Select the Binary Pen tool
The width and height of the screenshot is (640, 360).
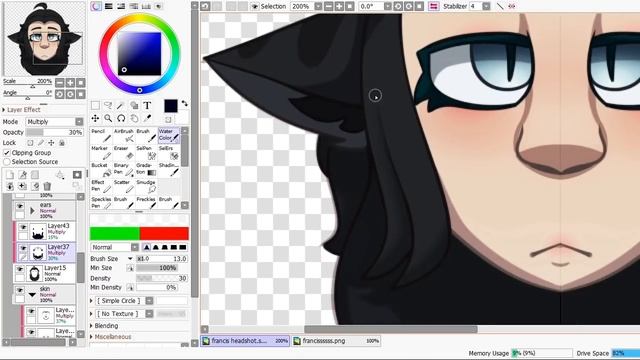(124, 169)
